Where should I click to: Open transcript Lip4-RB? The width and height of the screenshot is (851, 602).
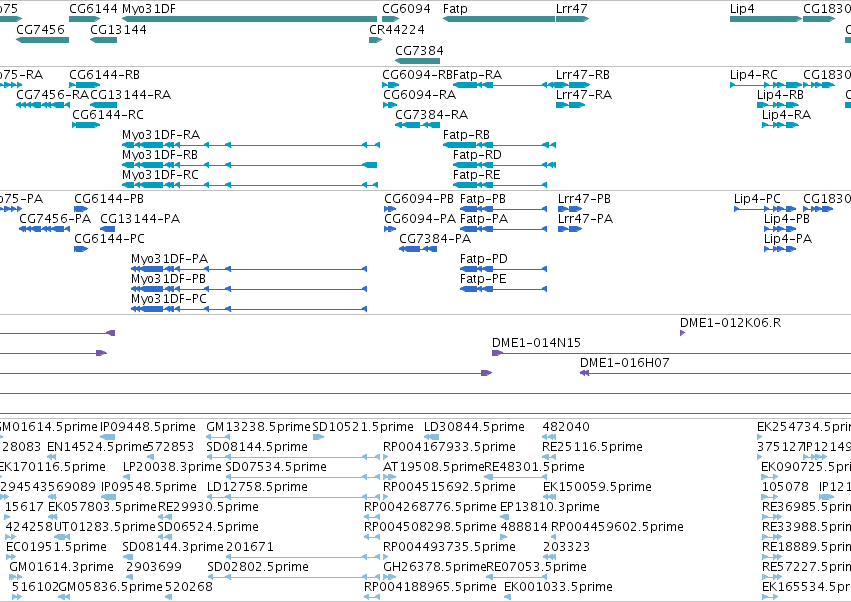pyautogui.click(x=777, y=105)
